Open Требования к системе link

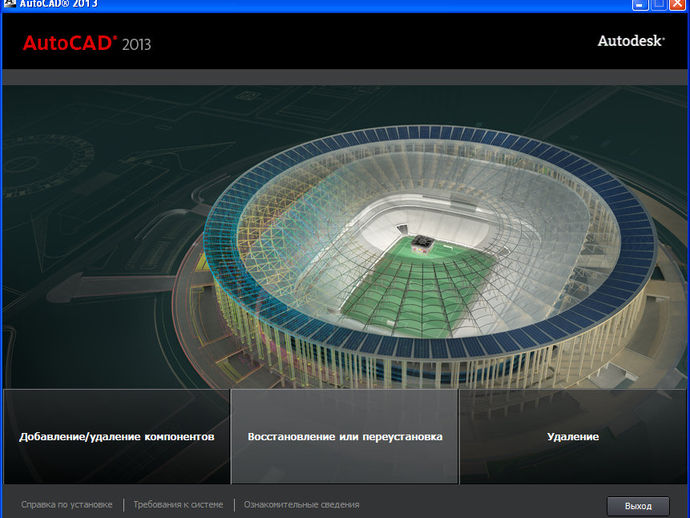click(x=178, y=505)
